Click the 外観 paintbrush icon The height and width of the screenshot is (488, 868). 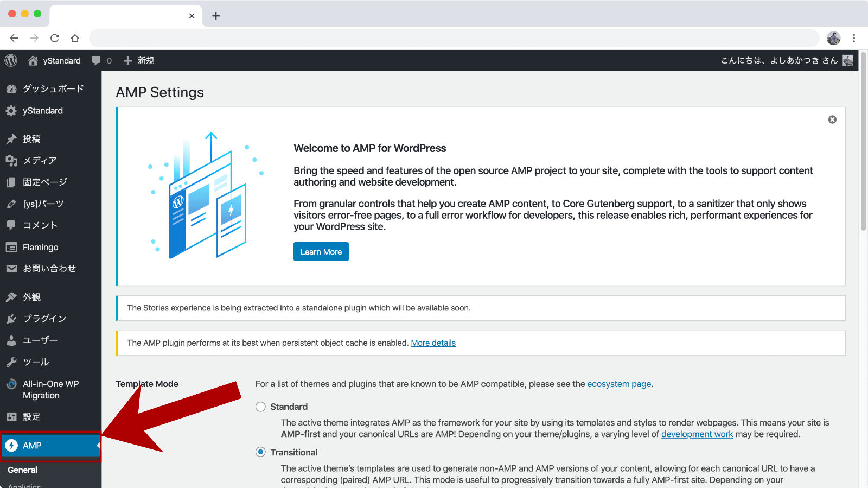11,297
